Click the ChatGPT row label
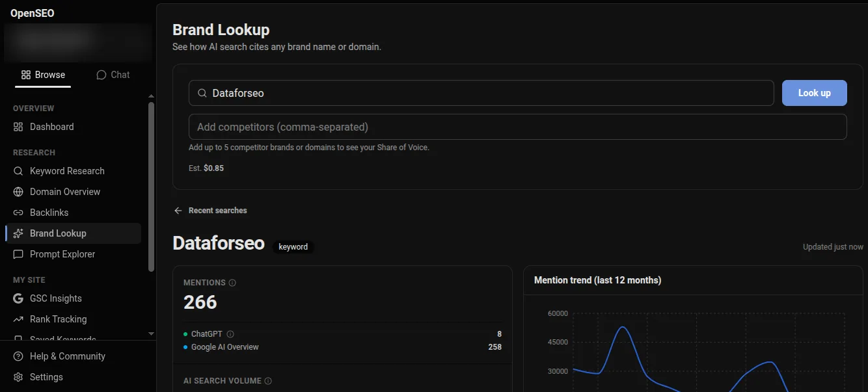The width and height of the screenshot is (868, 392). (207, 334)
